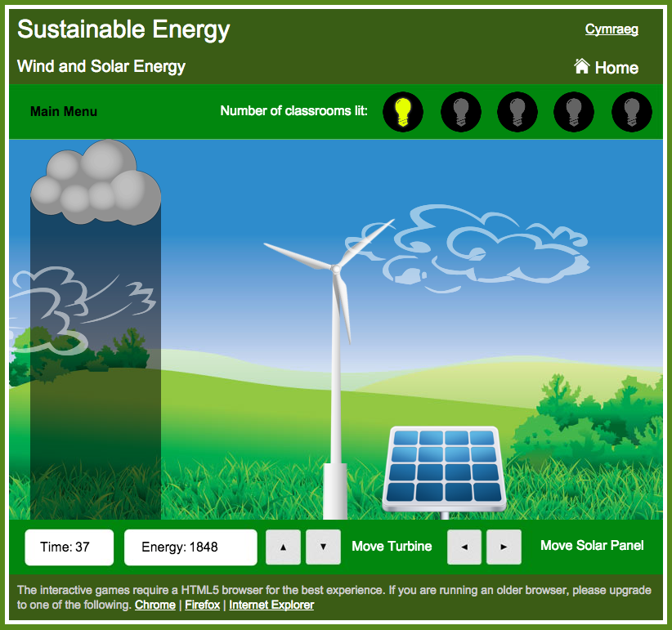Click the third classroom light bulb icon

(x=517, y=112)
